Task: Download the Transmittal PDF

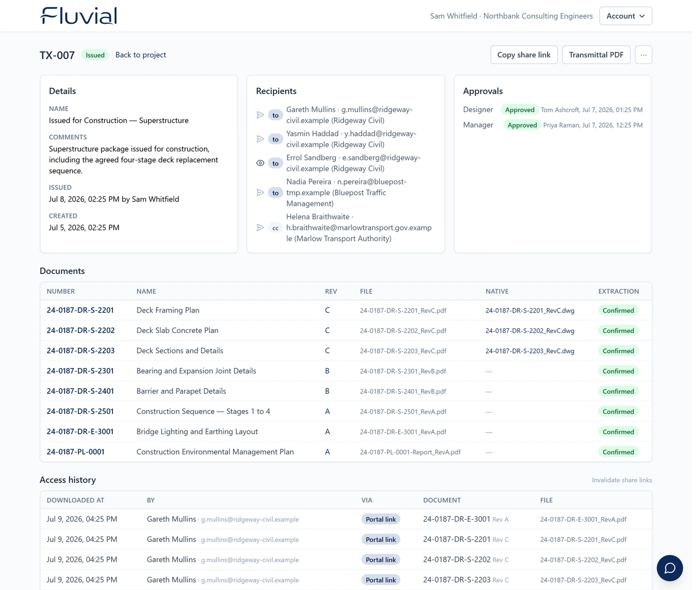Action: (x=596, y=54)
